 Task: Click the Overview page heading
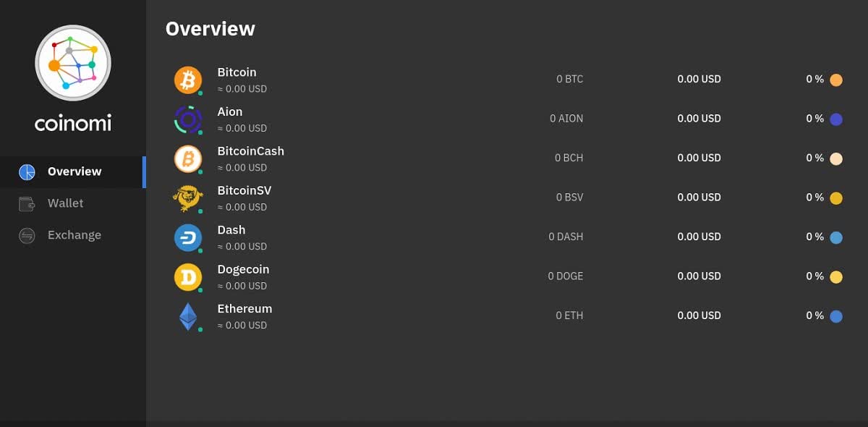tap(210, 28)
